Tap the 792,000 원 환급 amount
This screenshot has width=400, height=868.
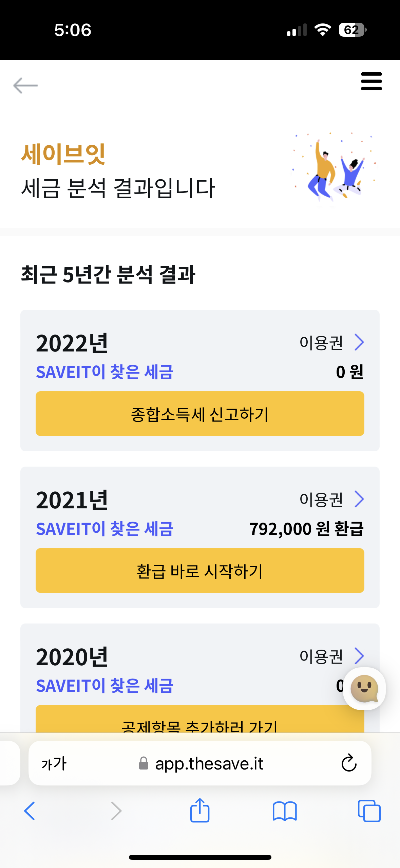click(306, 529)
